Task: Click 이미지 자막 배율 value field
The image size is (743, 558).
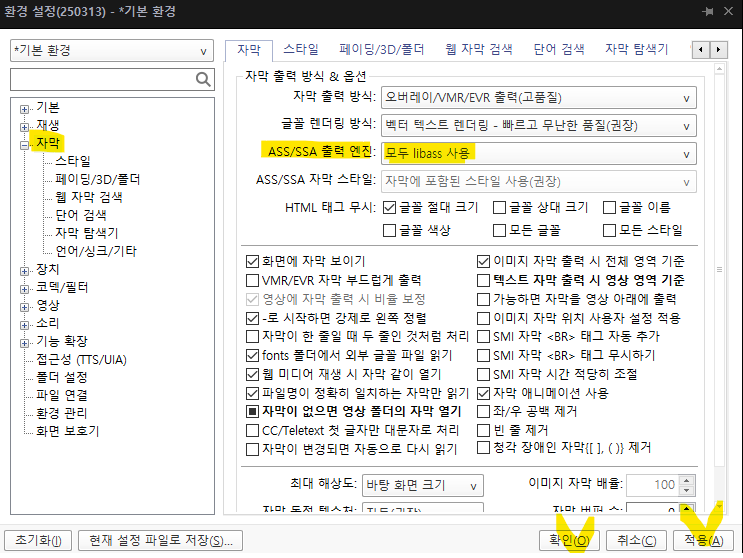Action: coord(652,485)
